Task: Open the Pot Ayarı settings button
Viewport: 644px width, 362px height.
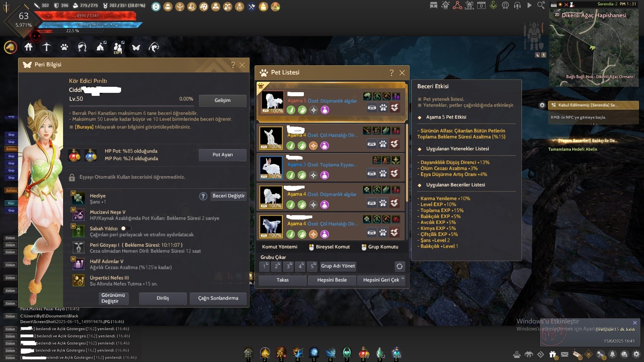Action: (222, 155)
